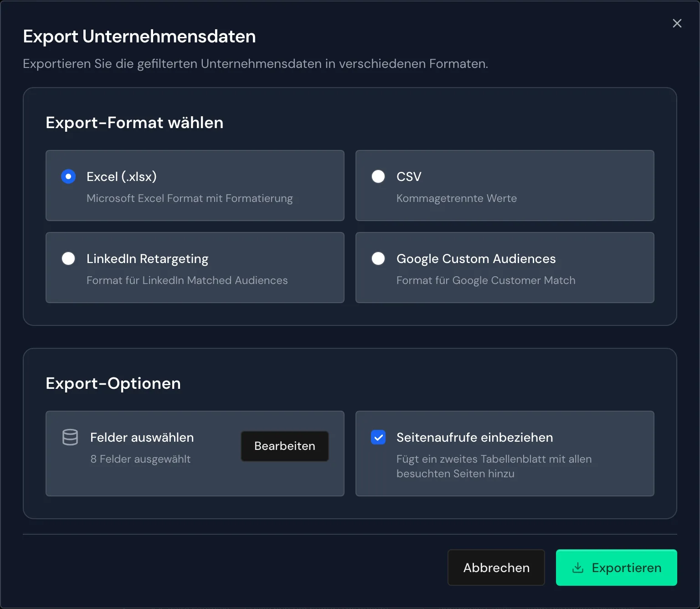700x609 pixels.
Task: Start the export with the Exportieren button
Action: (617, 568)
